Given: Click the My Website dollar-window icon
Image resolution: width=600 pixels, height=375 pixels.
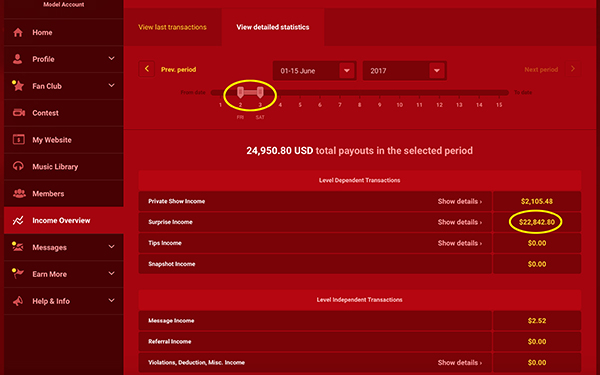Looking at the screenshot, I should tap(18, 139).
